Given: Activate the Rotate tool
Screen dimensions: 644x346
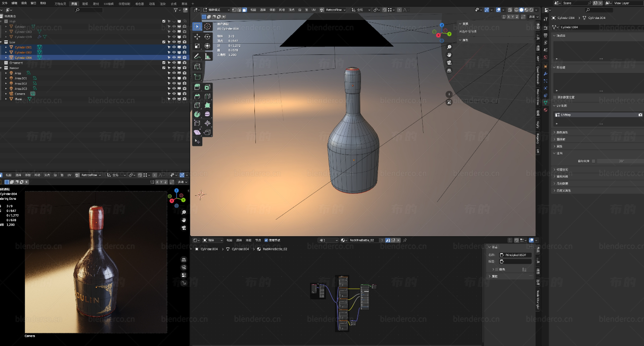Looking at the screenshot, I should tap(208, 36).
